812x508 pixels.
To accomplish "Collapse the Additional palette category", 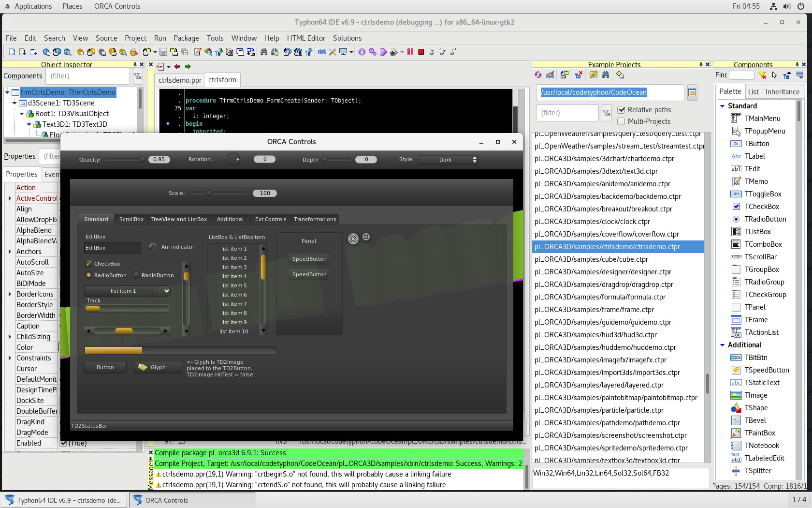I will click(x=723, y=345).
